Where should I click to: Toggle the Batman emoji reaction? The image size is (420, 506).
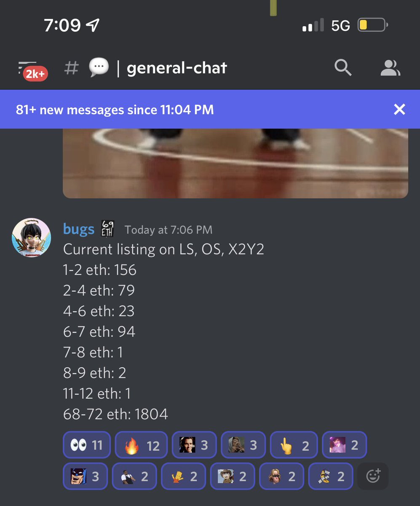85,476
